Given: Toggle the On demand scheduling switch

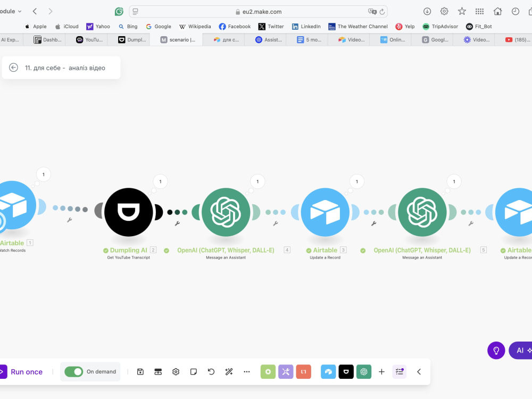Looking at the screenshot, I should [73, 372].
